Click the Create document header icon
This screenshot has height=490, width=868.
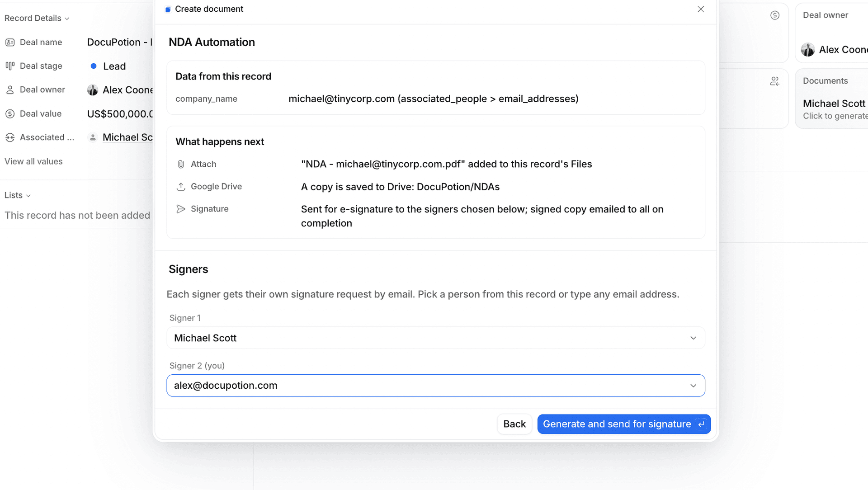(x=168, y=9)
